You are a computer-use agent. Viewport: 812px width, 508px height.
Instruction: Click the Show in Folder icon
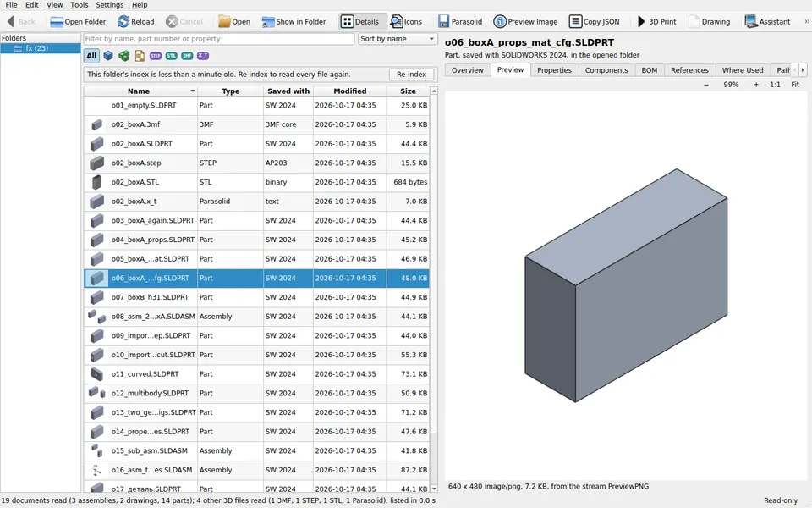point(268,22)
